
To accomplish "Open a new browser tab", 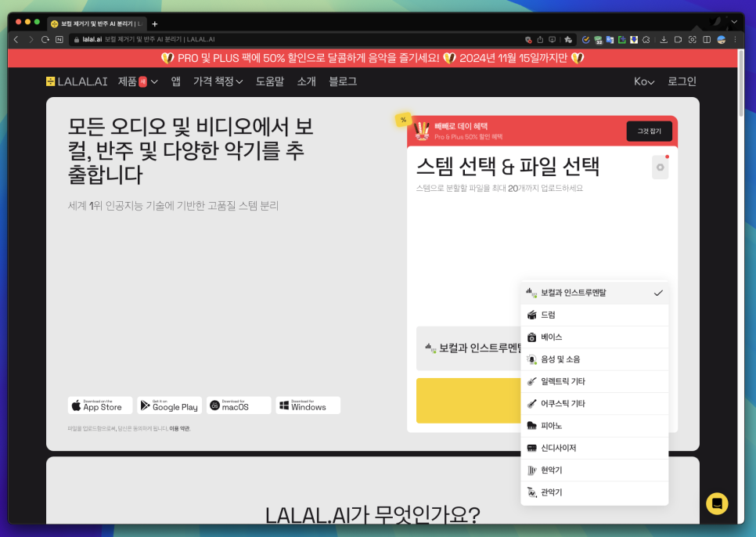I will click(x=155, y=23).
